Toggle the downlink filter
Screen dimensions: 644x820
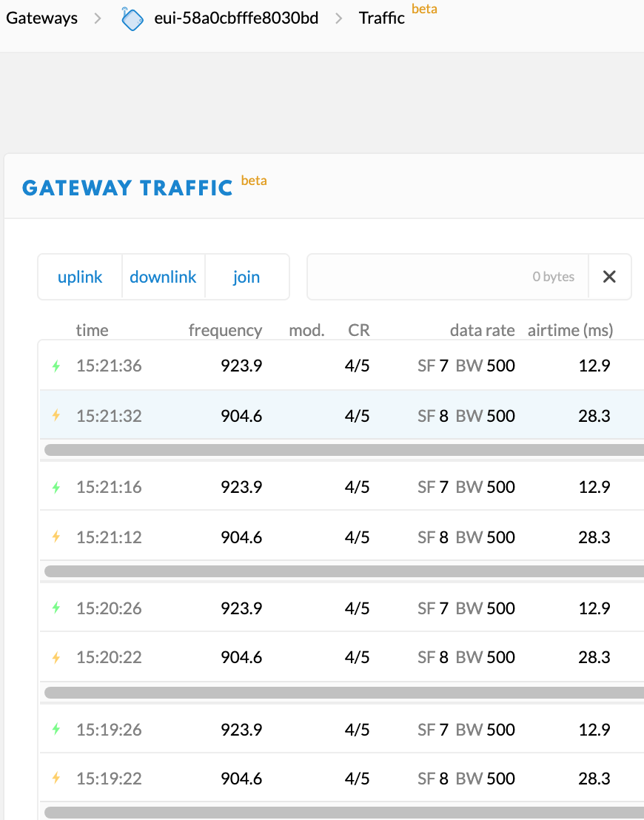tap(164, 277)
